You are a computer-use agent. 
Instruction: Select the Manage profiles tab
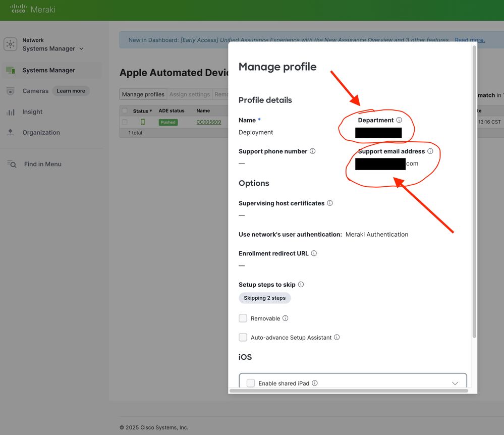click(143, 94)
